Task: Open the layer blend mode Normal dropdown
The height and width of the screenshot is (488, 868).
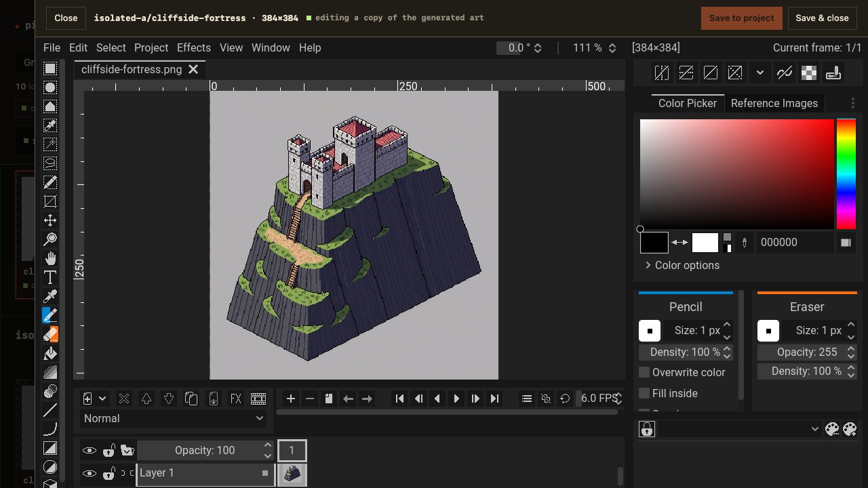Action: click(x=174, y=419)
